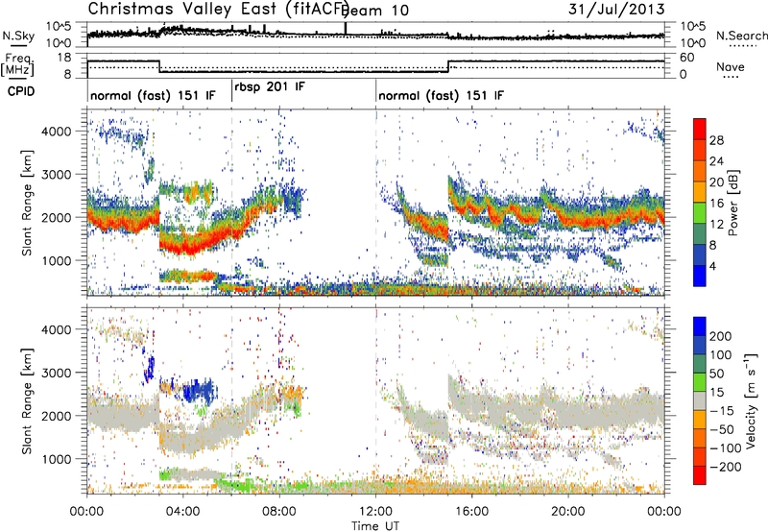Click the 'CPID' row label
The image size is (768, 532).
[x=21, y=91]
